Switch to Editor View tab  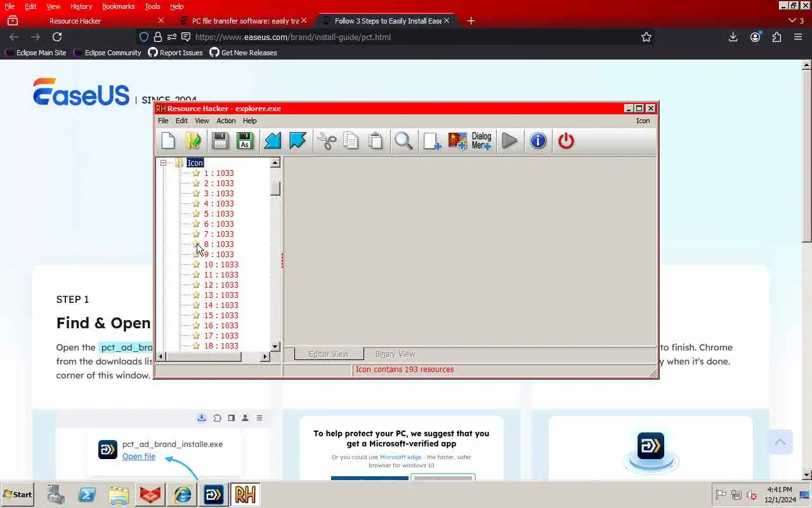(x=329, y=354)
